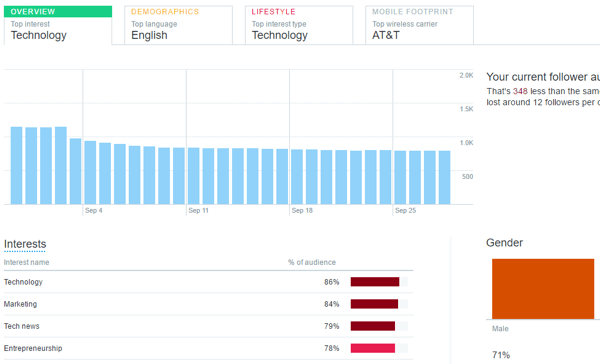600x364 pixels.
Task: Click the 'Interest name' column header
Action: (26, 263)
